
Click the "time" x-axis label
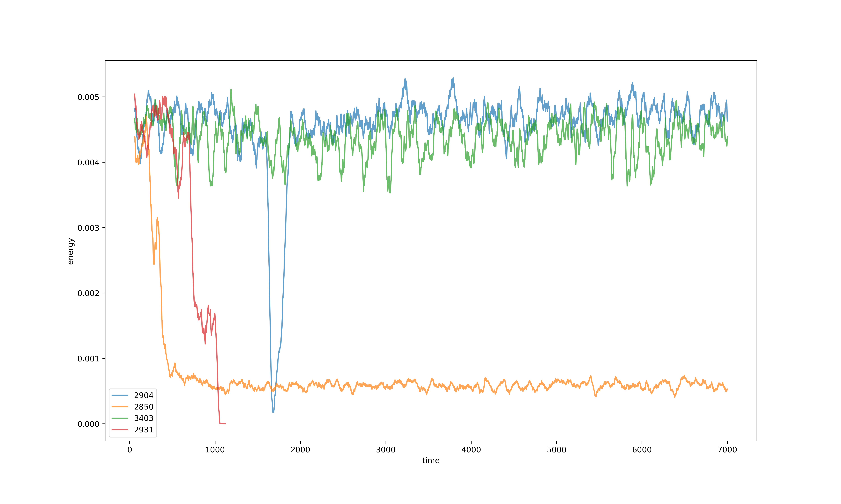431,460
